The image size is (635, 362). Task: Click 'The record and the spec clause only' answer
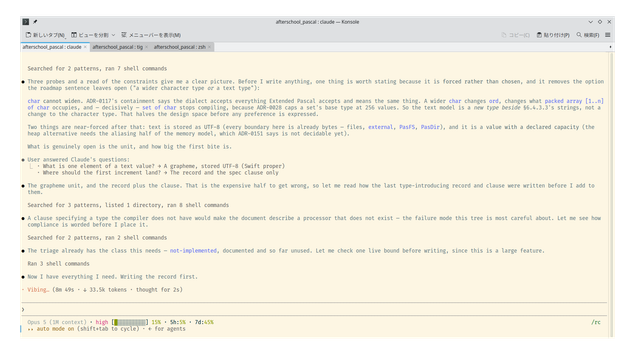point(224,172)
